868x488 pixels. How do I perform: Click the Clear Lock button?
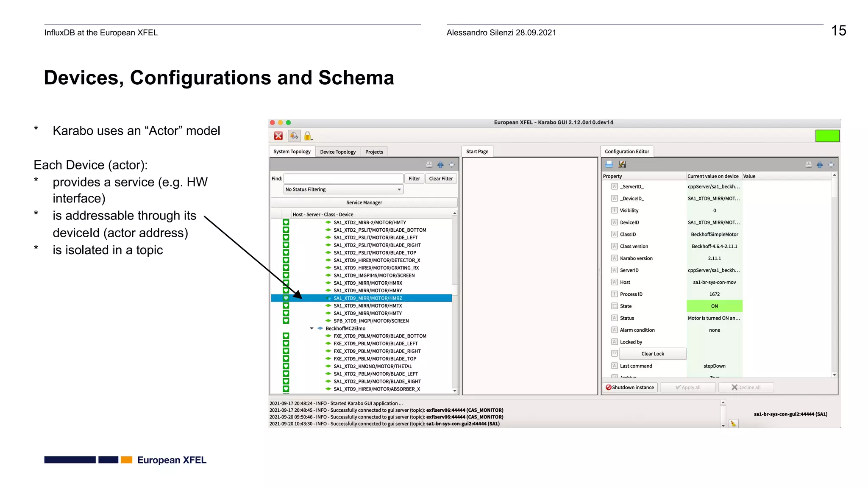point(653,354)
